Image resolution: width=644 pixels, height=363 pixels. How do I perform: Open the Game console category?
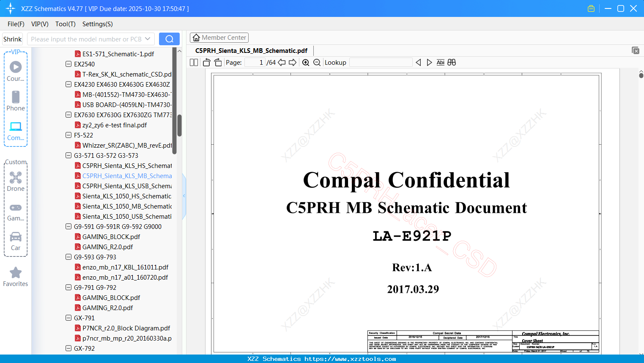point(16,212)
